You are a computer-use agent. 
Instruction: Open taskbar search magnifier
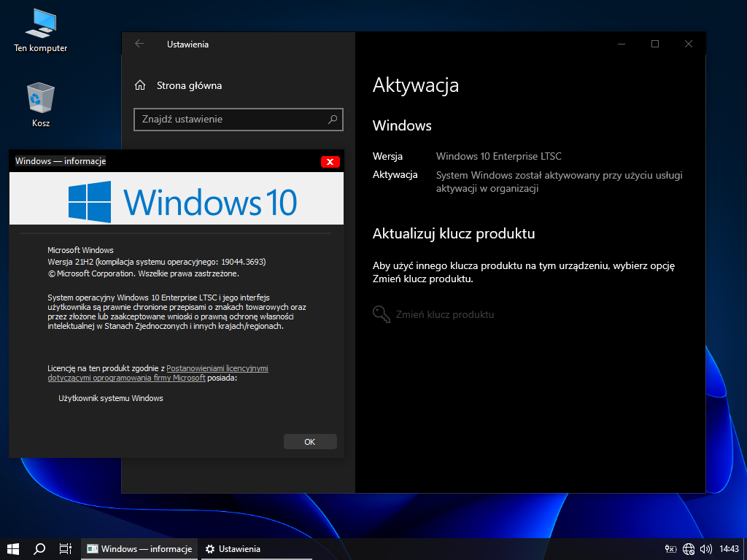pos(39,549)
